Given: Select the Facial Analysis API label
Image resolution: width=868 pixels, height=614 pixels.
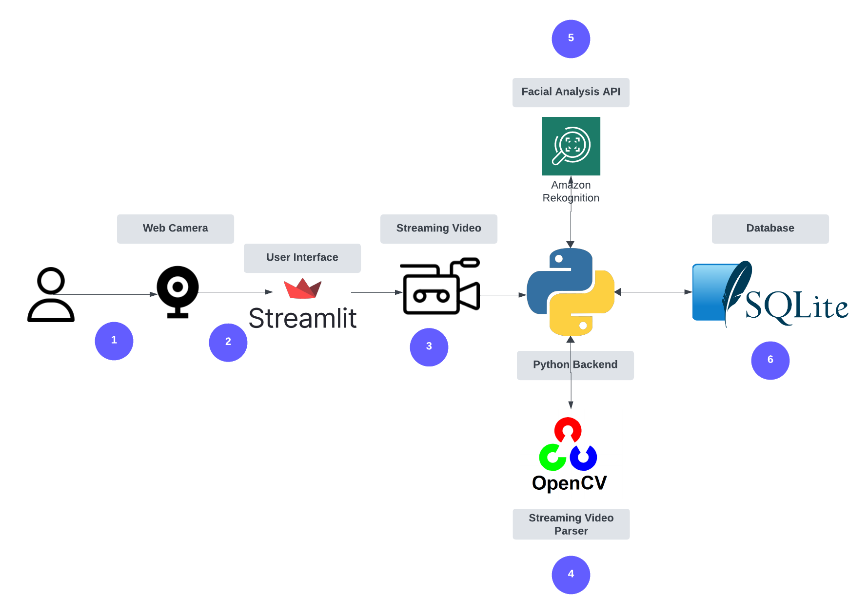Looking at the screenshot, I should pyautogui.click(x=571, y=93).
